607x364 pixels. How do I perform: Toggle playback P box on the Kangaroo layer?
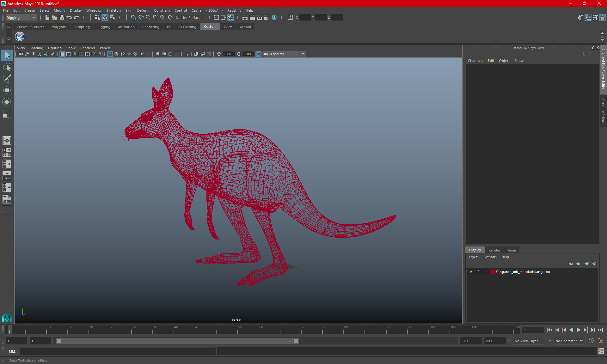tap(478, 272)
